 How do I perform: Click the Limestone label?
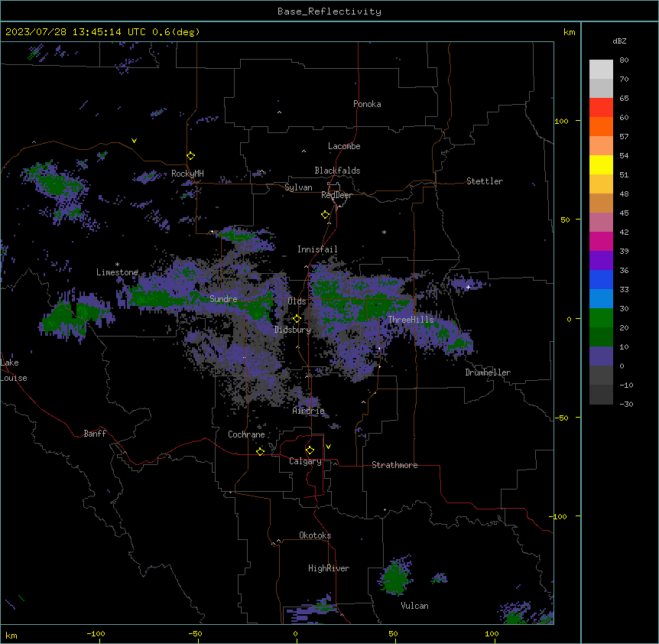click(x=117, y=272)
